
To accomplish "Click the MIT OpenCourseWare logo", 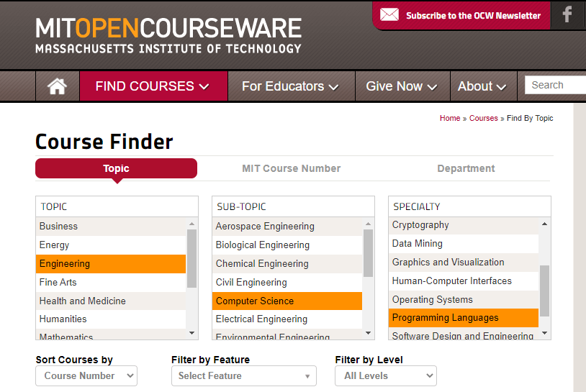I will coord(168,35).
